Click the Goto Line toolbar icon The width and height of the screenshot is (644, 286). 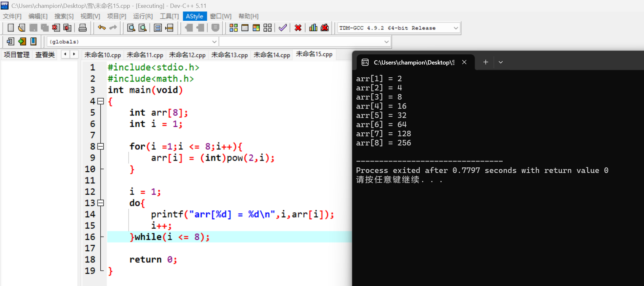[x=169, y=28]
